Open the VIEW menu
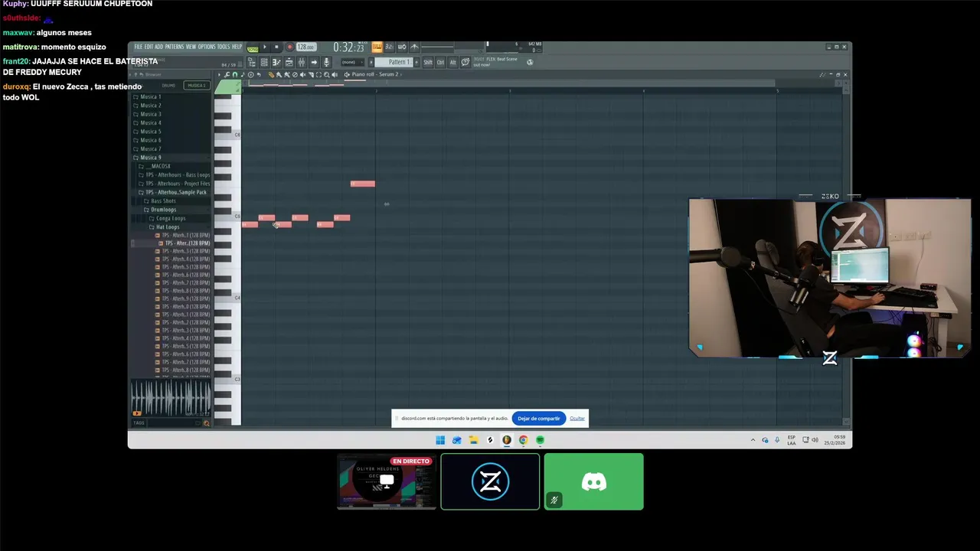The height and width of the screenshot is (551, 980). (191, 47)
